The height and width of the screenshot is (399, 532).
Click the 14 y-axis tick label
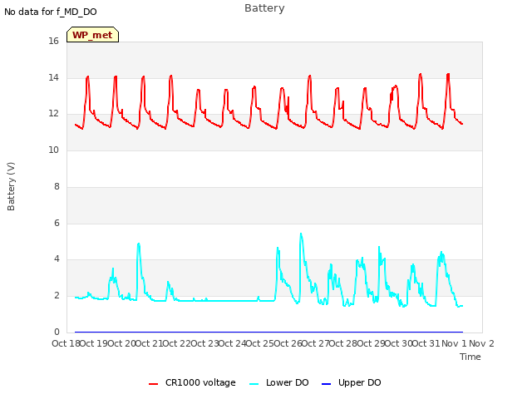53,77
